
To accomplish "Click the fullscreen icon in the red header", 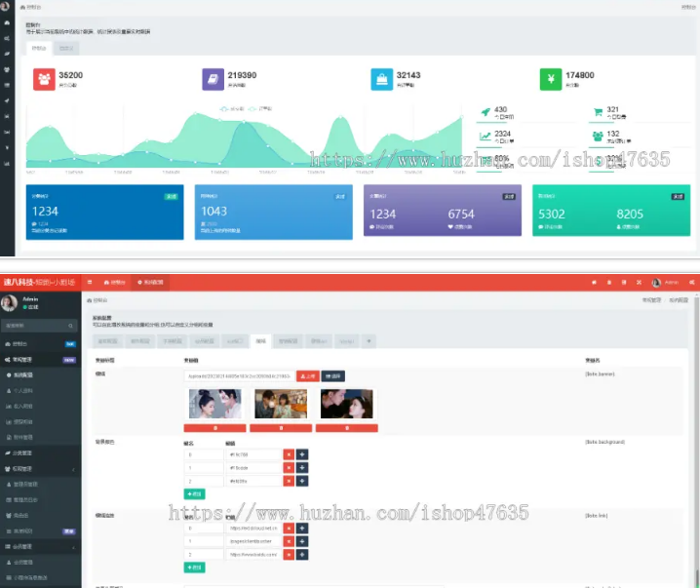I will coord(637,283).
